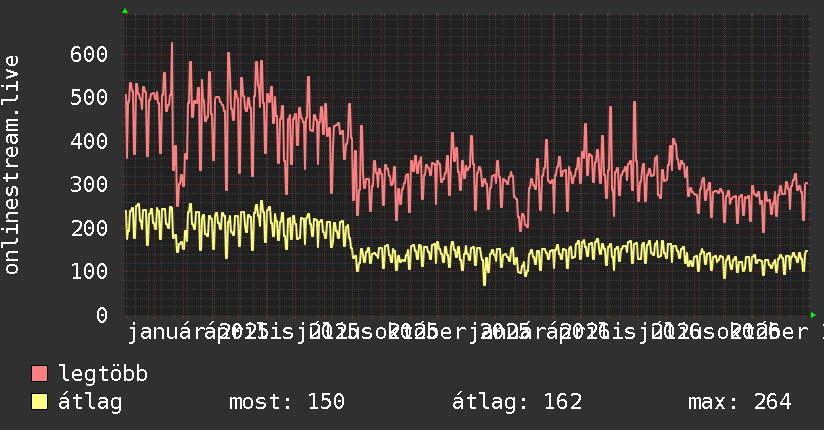This screenshot has height=430, width=824.
Task: Click the green arrow at y-axis top
Action: point(125,11)
